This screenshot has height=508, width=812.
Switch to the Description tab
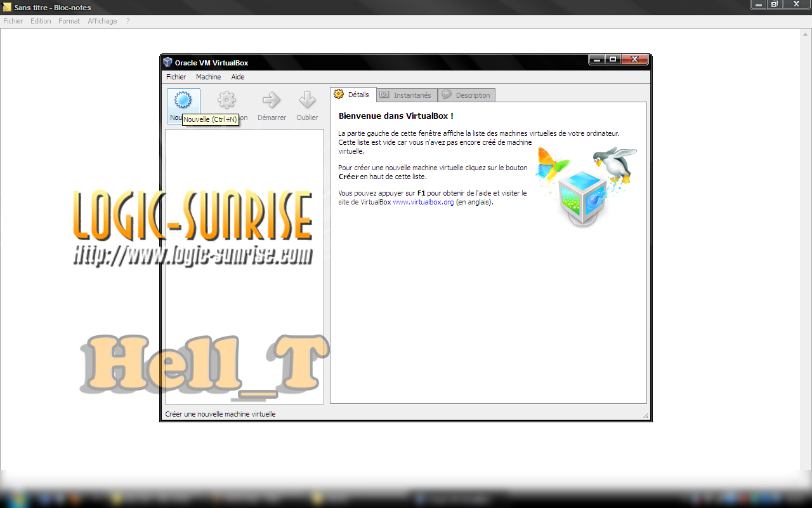pyautogui.click(x=467, y=95)
